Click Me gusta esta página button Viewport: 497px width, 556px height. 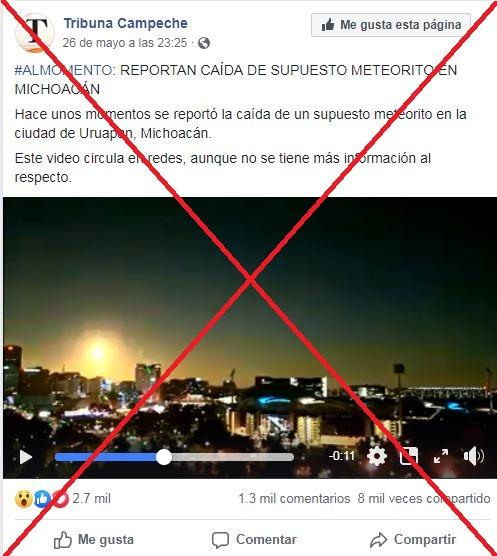391,25
